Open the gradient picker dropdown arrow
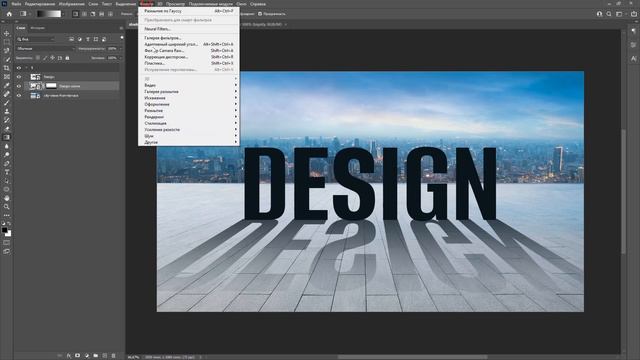This screenshot has height=360, width=640. tap(64, 13)
